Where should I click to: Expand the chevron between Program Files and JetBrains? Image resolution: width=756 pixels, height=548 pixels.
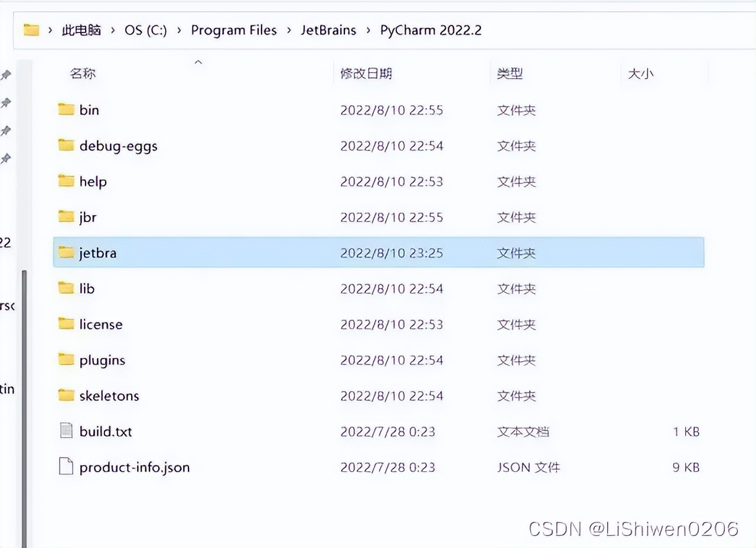289,30
